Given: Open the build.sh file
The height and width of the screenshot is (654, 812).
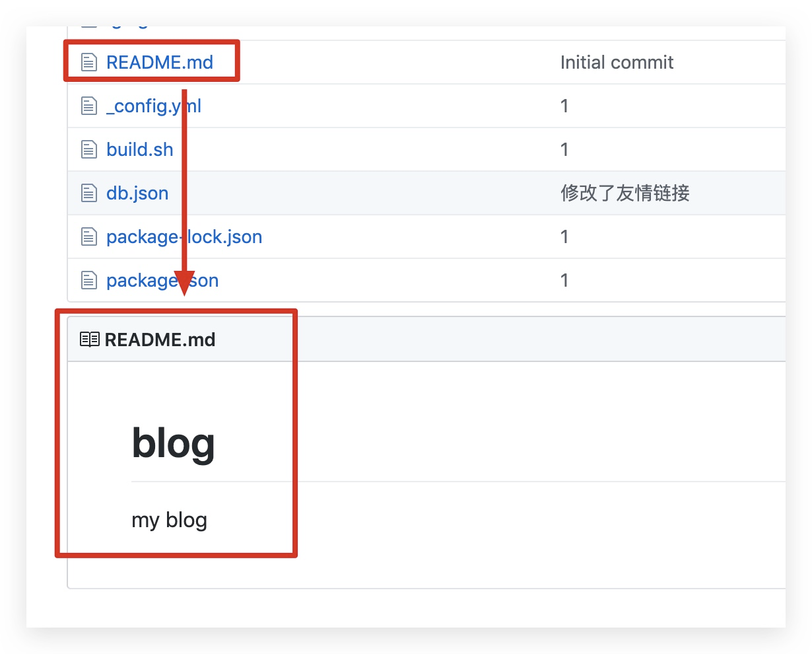Looking at the screenshot, I should click(139, 149).
